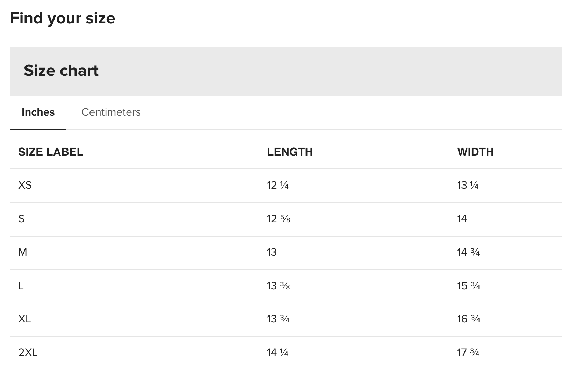The width and height of the screenshot is (562, 392).
Task: Click the L width value 15 ¾
Action: point(468,286)
